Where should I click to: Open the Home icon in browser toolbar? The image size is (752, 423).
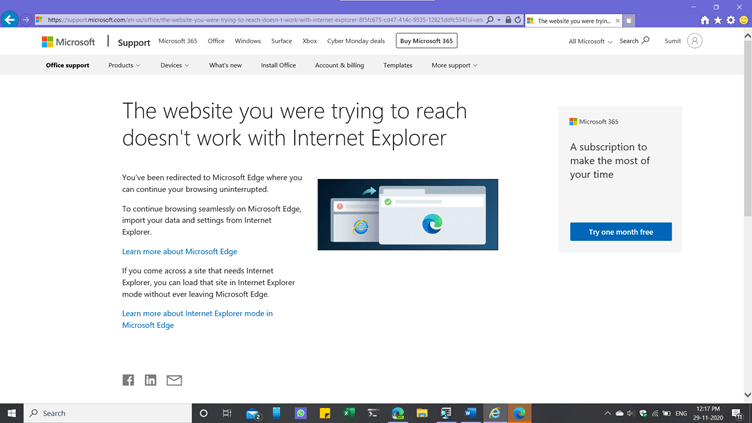705,20
